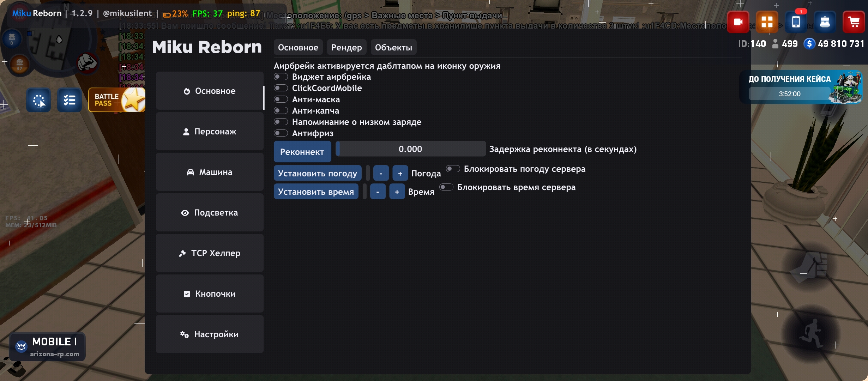Open the orange grid menu icon

767,22
